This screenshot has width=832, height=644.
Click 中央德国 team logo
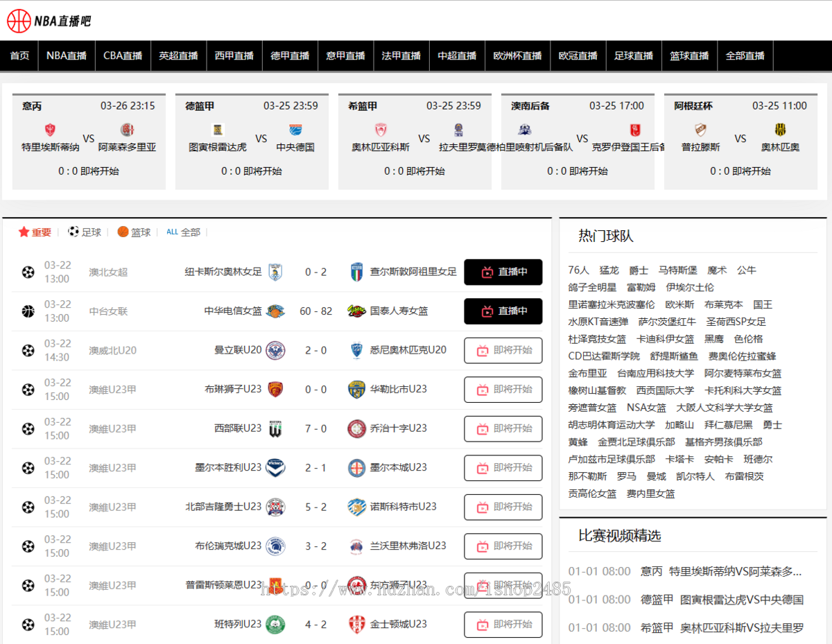pyautogui.click(x=295, y=130)
